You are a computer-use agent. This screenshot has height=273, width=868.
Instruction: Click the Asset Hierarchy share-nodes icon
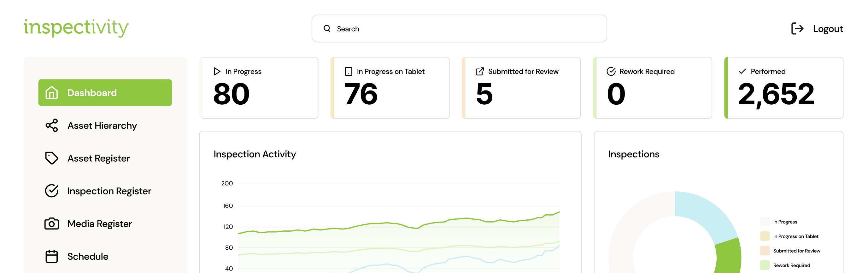(51, 125)
